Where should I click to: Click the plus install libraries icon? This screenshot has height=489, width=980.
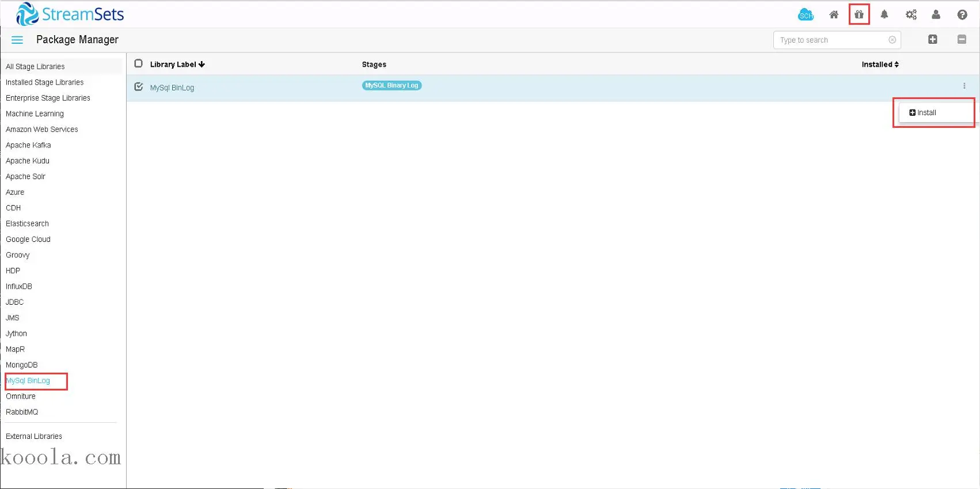coord(933,39)
